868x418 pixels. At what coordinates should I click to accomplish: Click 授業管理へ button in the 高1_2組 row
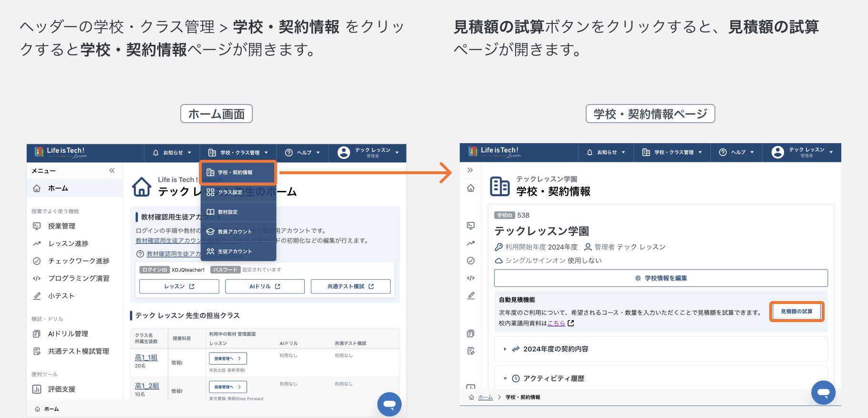click(228, 387)
